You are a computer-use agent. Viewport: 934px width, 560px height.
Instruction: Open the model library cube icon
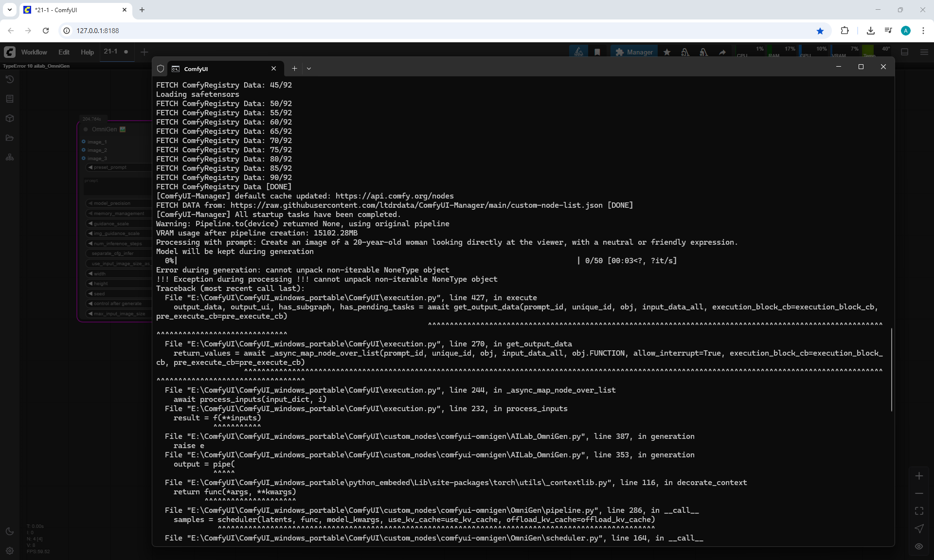pyautogui.click(x=10, y=118)
